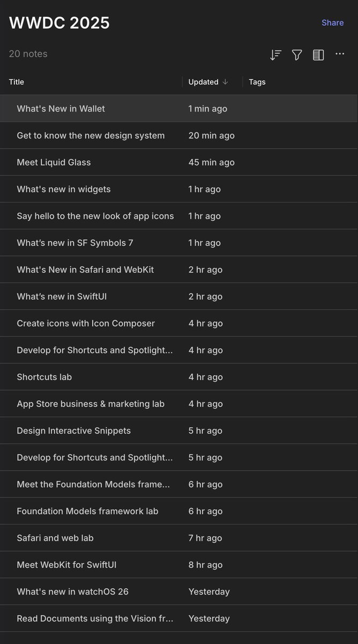Image resolution: width=358 pixels, height=644 pixels.
Task: Open the sort options icon
Action: pyautogui.click(x=275, y=55)
